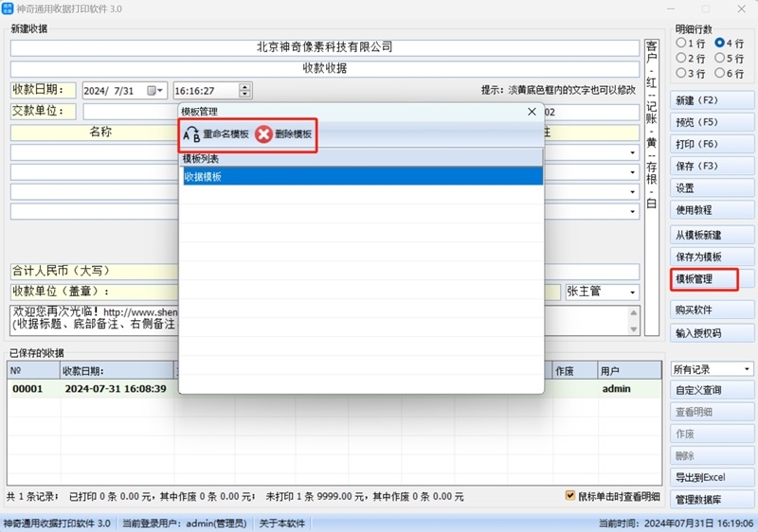Open 所有记录 filter dropdown
The image size is (758, 532).
[x=713, y=369]
